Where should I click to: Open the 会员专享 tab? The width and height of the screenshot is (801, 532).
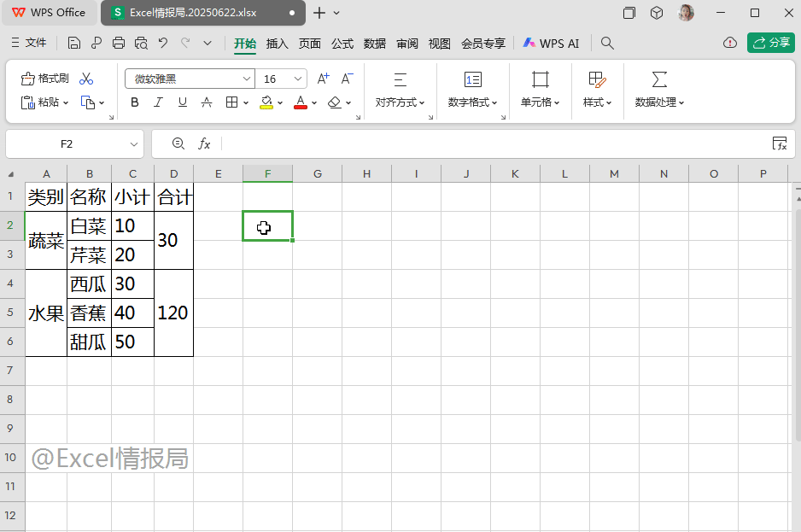(482, 44)
